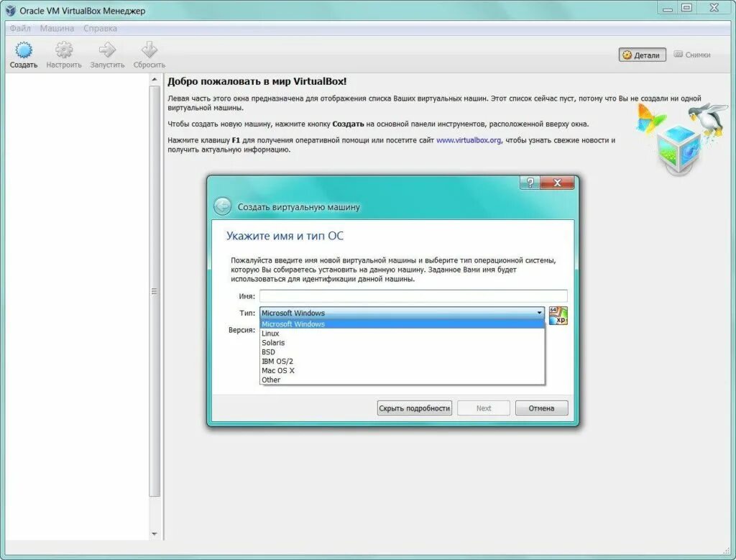Open the Файл menu

pyautogui.click(x=20, y=28)
